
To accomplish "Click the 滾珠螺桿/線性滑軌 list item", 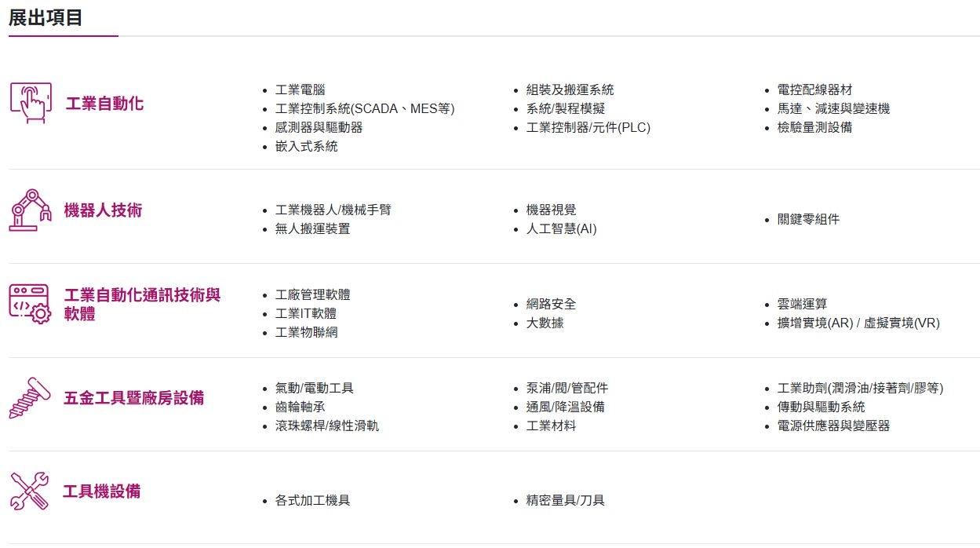I will click(x=327, y=426).
